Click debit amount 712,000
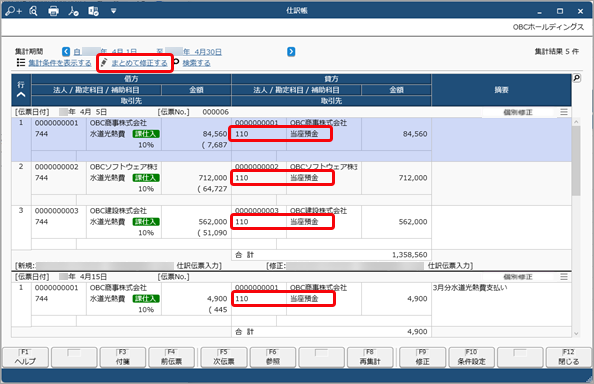 (213, 178)
